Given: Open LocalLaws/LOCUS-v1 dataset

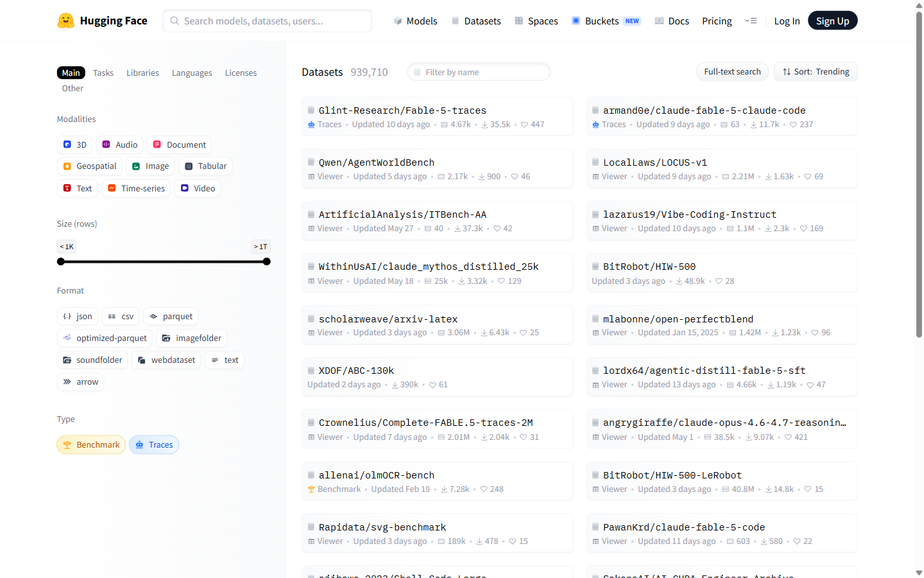Looking at the screenshot, I should pyautogui.click(x=722, y=169).
